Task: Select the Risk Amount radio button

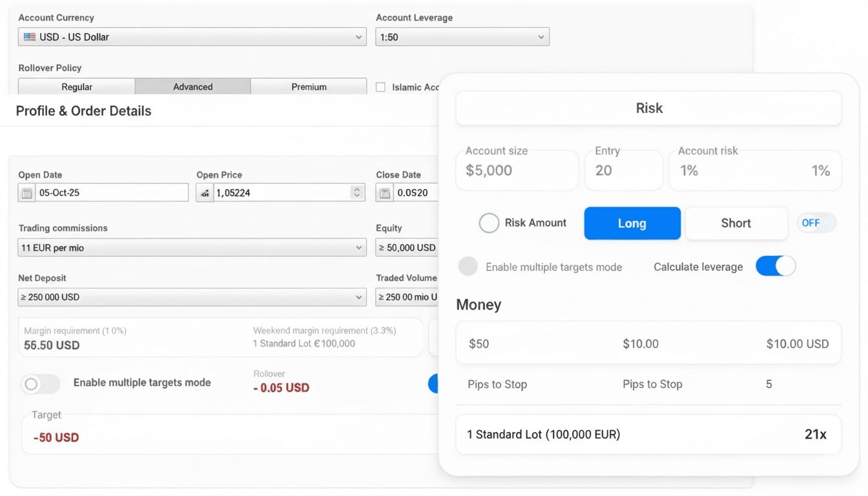Action: pyautogui.click(x=489, y=223)
